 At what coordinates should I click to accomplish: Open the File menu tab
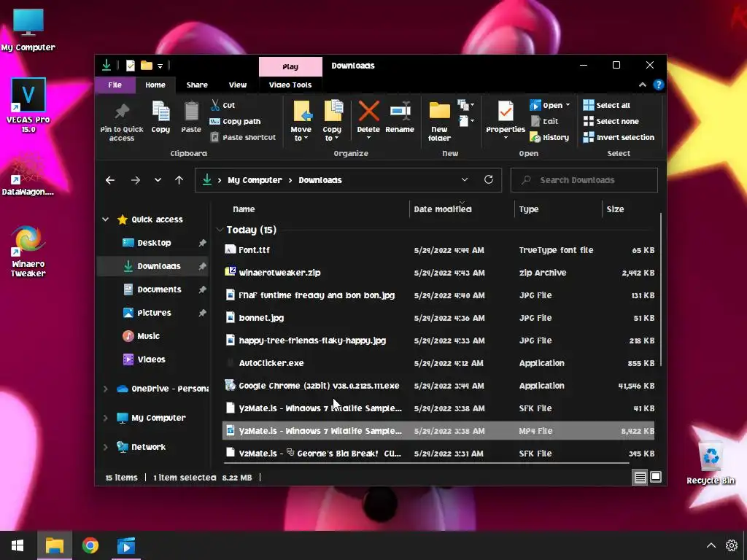115,85
